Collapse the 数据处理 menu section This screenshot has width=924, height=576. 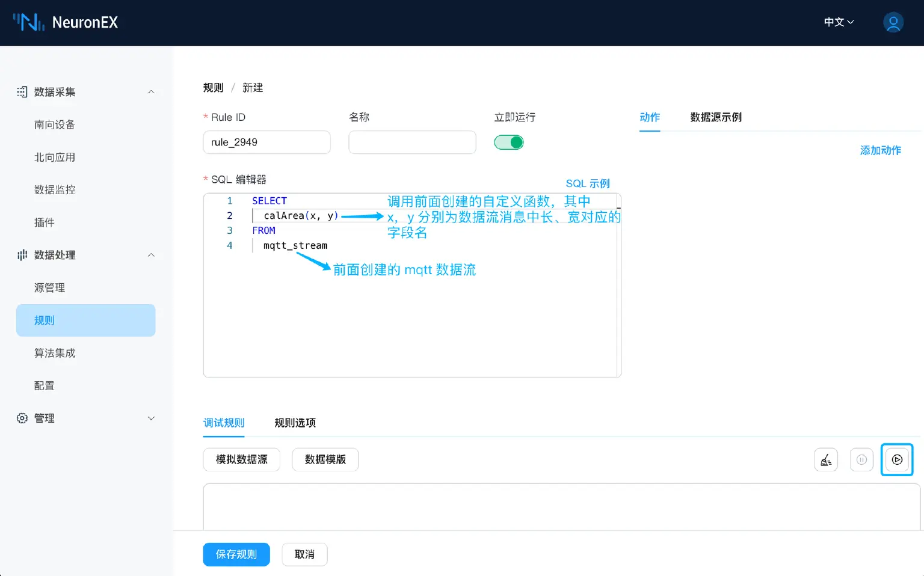click(151, 255)
